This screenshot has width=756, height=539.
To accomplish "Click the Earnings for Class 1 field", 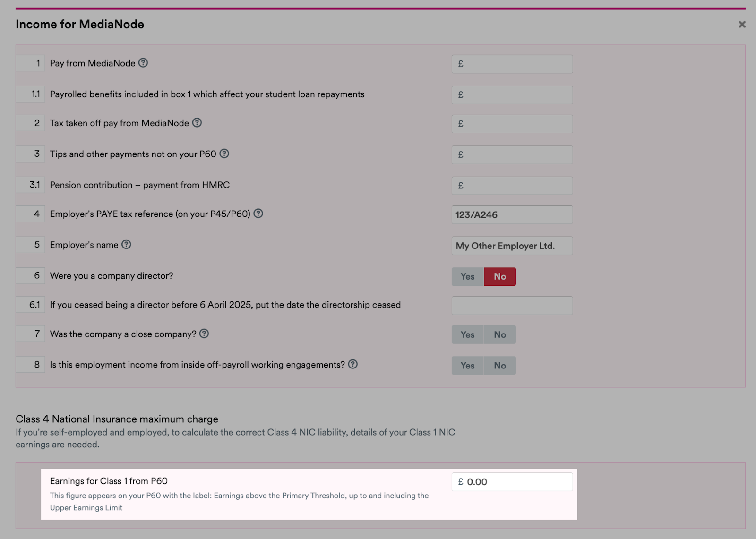I will 512,482.
